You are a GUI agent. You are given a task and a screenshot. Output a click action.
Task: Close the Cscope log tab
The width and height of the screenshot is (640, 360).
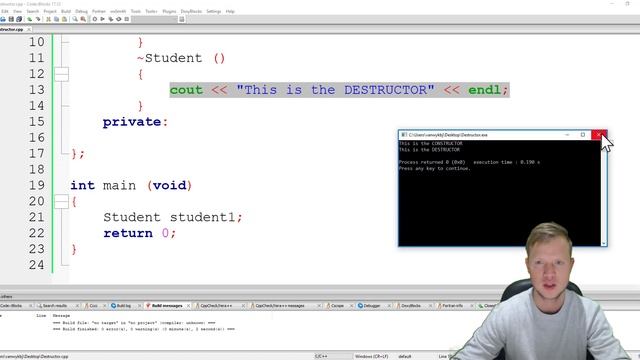351,306
